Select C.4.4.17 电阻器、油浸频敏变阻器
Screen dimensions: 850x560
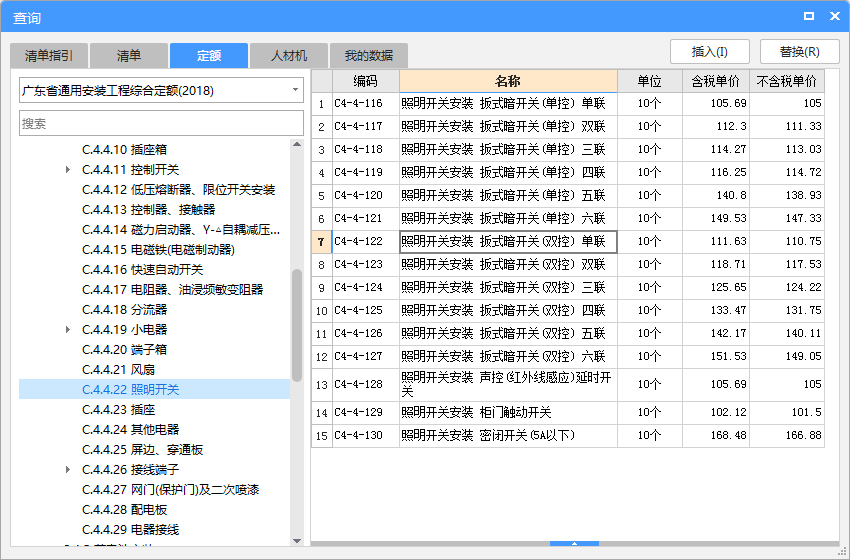pyautogui.click(x=172, y=289)
